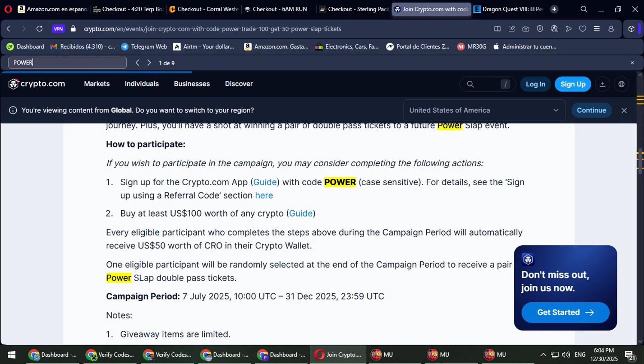Switch to Checkout - 4:20 Terp tab
The width and height of the screenshot is (644, 364).
(x=128, y=9)
